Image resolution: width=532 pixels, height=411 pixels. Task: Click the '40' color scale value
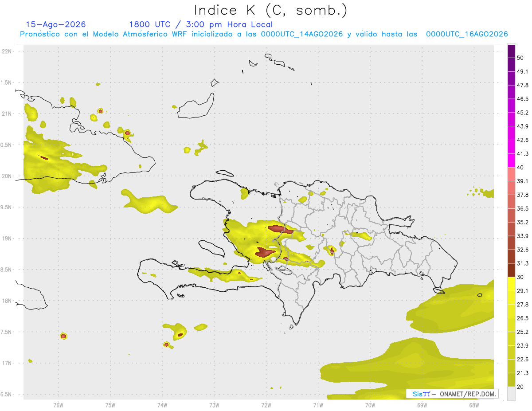coord(520,168)
